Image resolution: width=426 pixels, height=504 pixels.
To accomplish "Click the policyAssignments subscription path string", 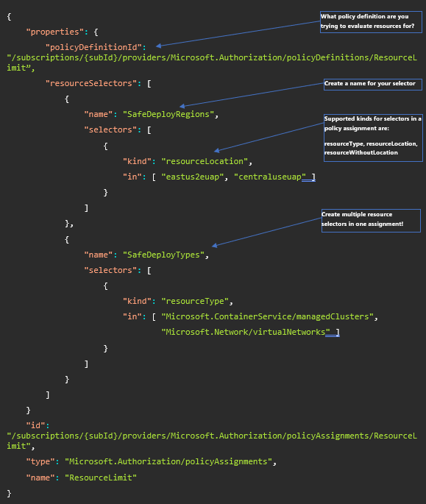I will click(212, 441).
